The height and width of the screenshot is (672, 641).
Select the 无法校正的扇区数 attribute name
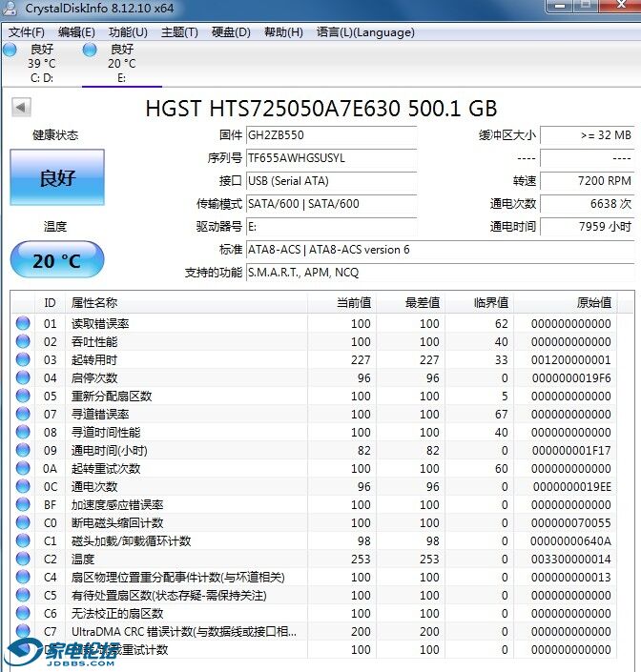(117, 613)
